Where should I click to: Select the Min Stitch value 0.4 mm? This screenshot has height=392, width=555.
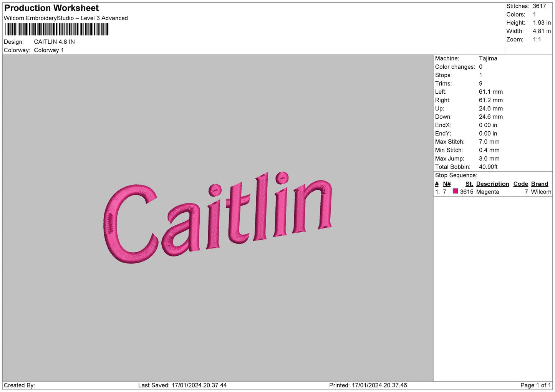[489, 150]
